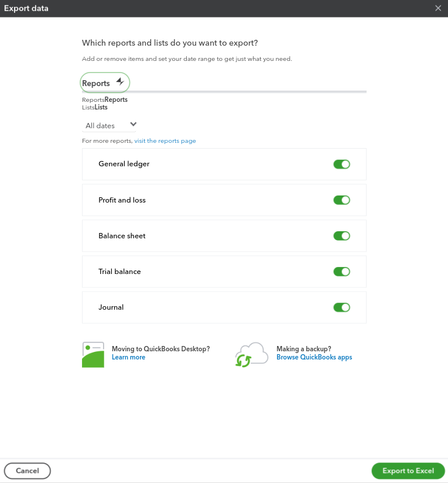
Task: Click the Trial balance row label
Action: 119,272
